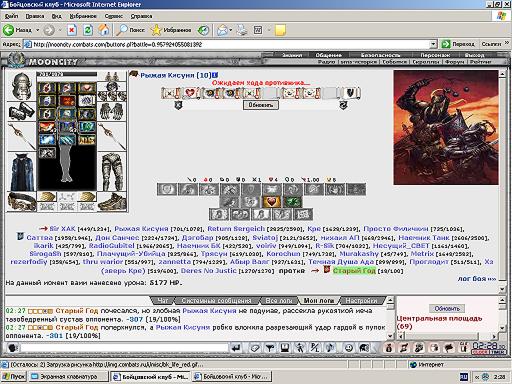
Task: Click opponent name Старый Год
Action: 354,271
